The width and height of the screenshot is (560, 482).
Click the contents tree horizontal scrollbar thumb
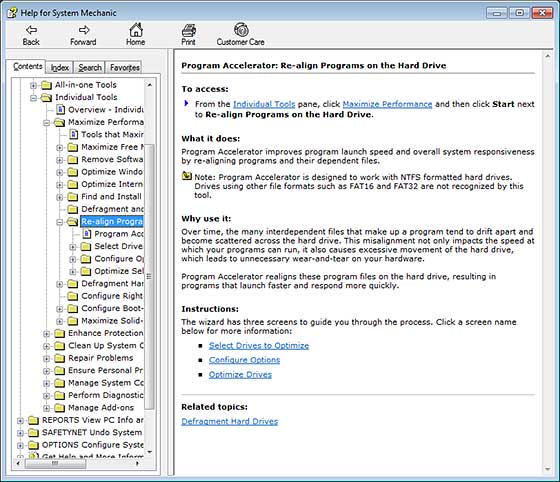(55, 463)
